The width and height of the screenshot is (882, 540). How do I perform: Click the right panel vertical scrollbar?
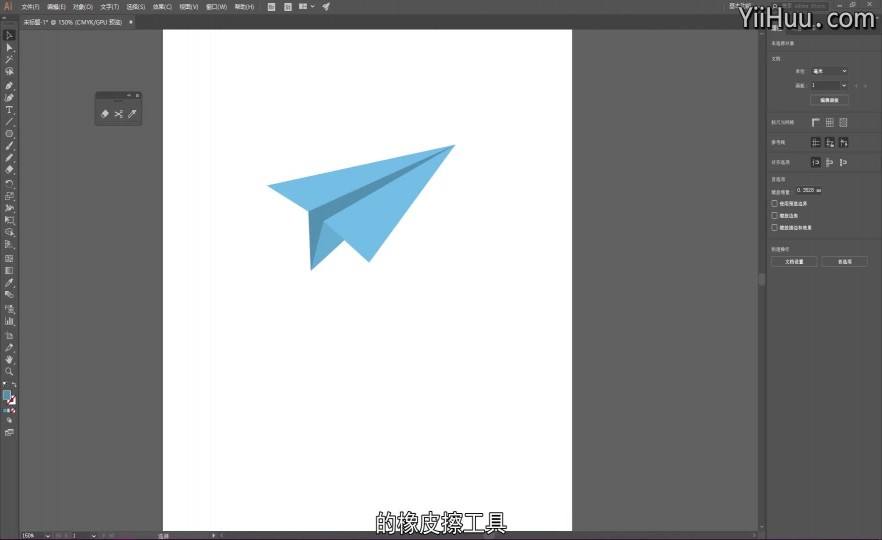click(x=762, y=280)
